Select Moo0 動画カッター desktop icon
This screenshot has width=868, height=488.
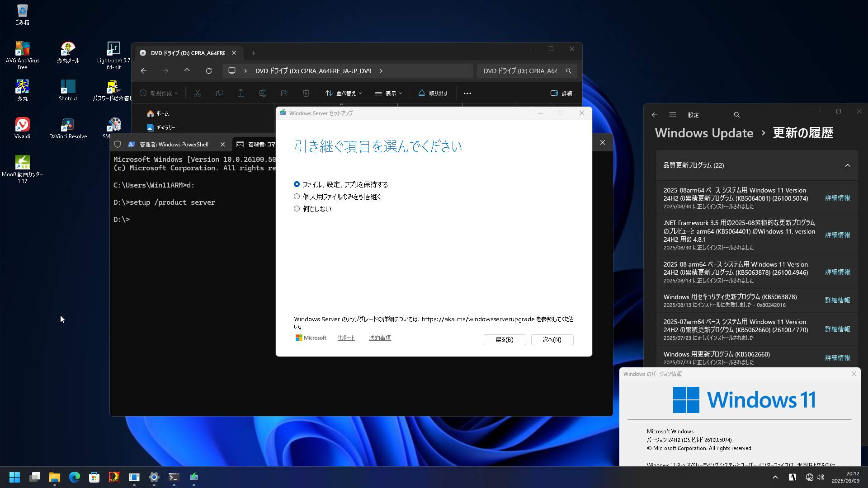22,169
